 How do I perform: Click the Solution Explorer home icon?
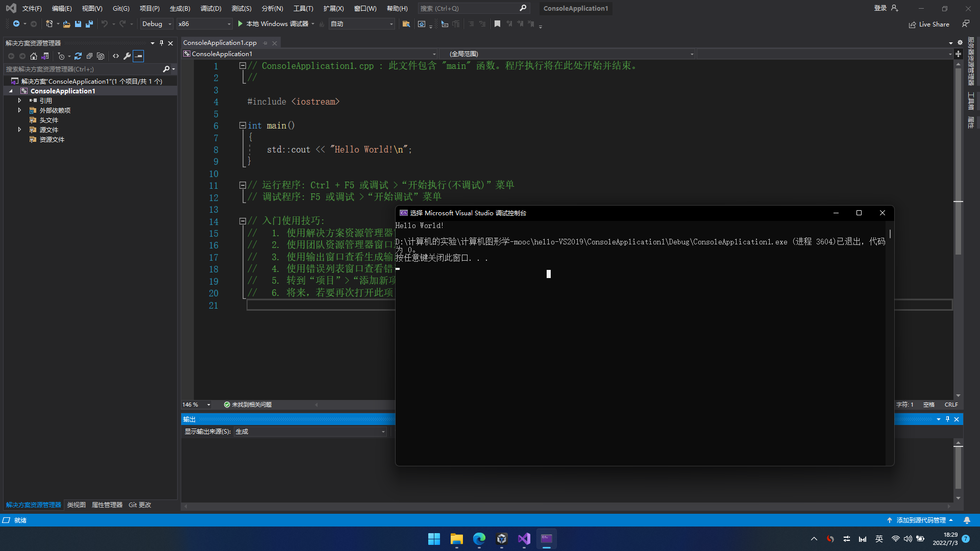pos(34,56)
